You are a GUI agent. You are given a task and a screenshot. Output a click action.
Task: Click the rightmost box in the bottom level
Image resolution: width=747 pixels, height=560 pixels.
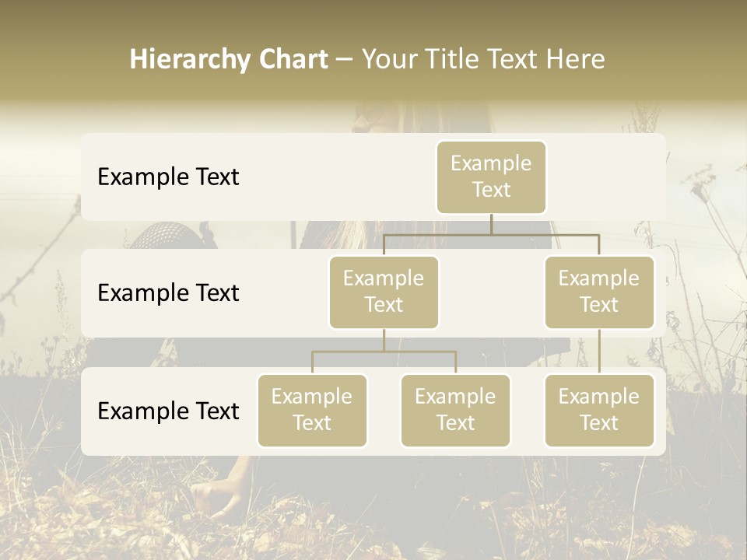[599, 410]
